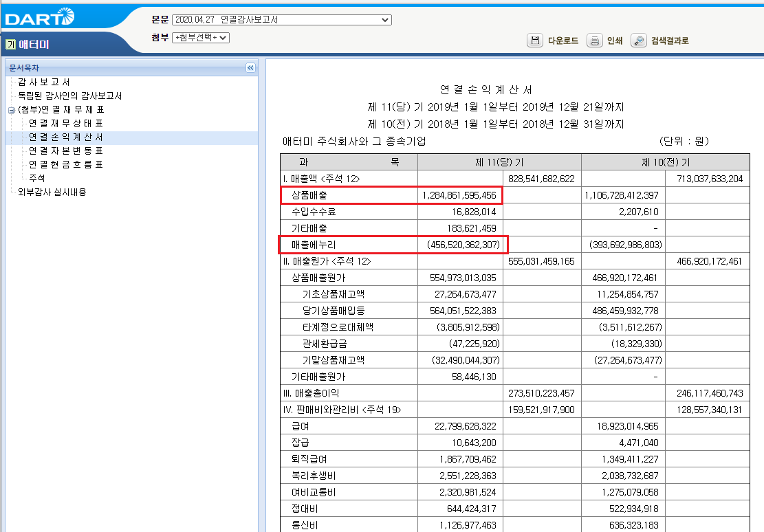Image resolution: width=764 pixels, height=532 pixels.
Task: Click the search results magnifier icon
Action: [638, 41]
